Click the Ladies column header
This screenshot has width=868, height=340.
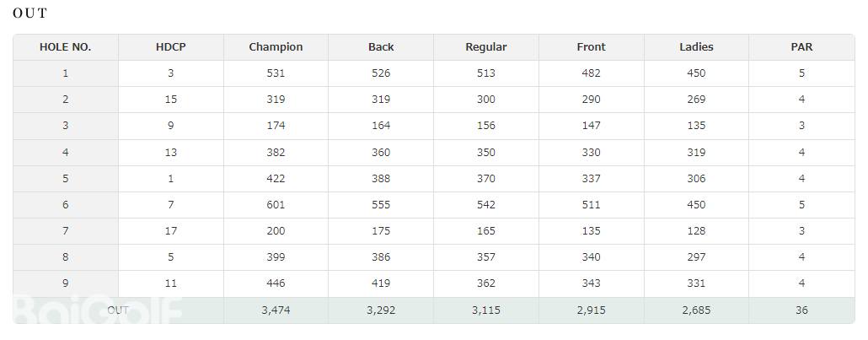[x=696, y=47]
